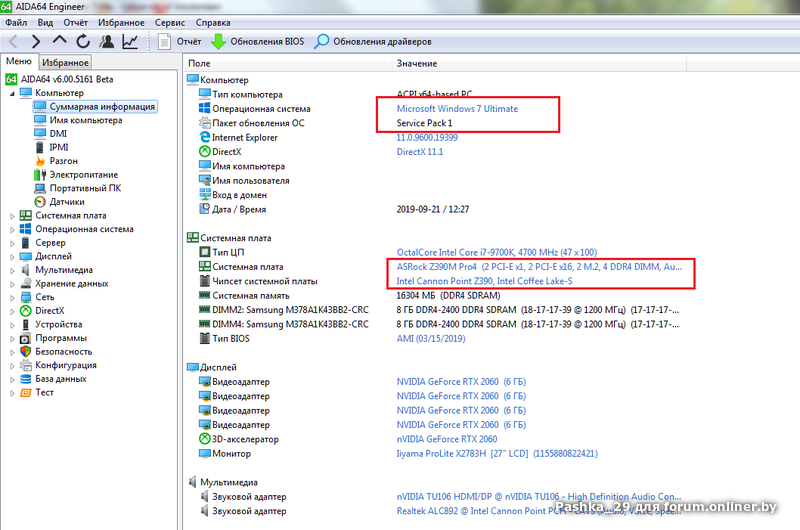The height and width of the screenshot is (530, 800).
Task: Expand the DirectX tree node
Action: point(12,311)
